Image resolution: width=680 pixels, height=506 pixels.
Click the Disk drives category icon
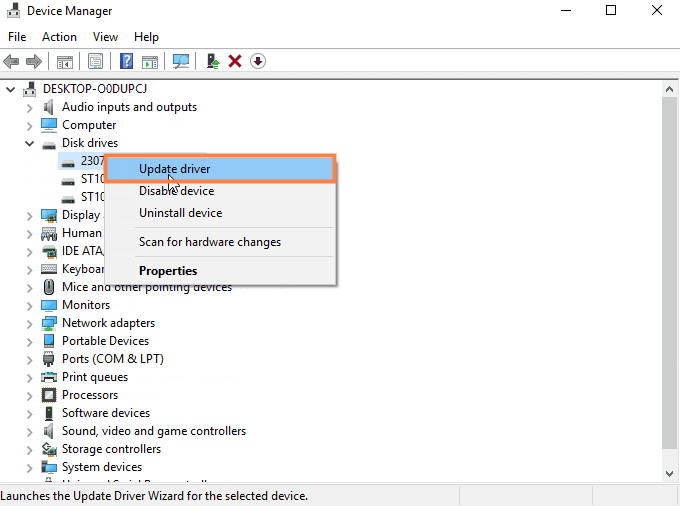tap(49, 144)
